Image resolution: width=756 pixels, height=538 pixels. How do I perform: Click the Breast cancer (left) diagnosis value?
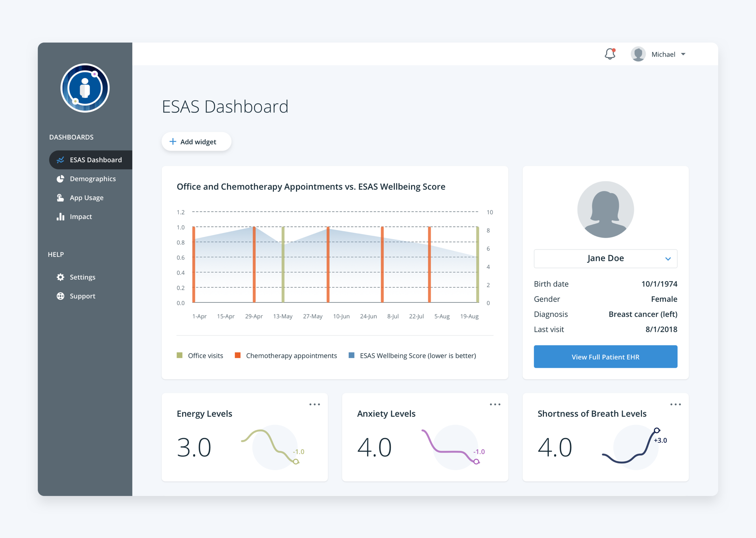(643, 314)
